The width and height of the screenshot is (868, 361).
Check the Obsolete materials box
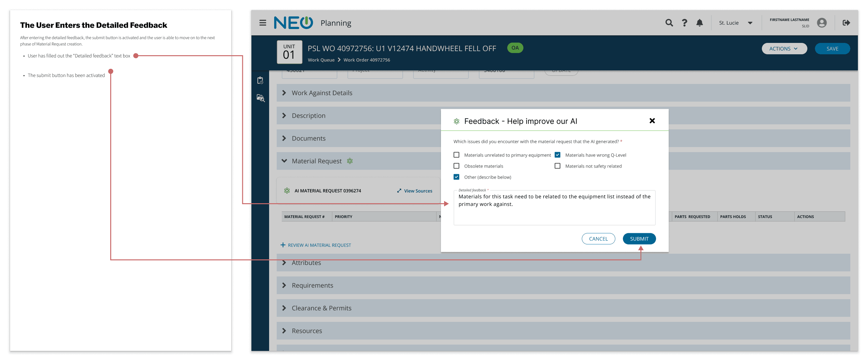pos(456,166)
